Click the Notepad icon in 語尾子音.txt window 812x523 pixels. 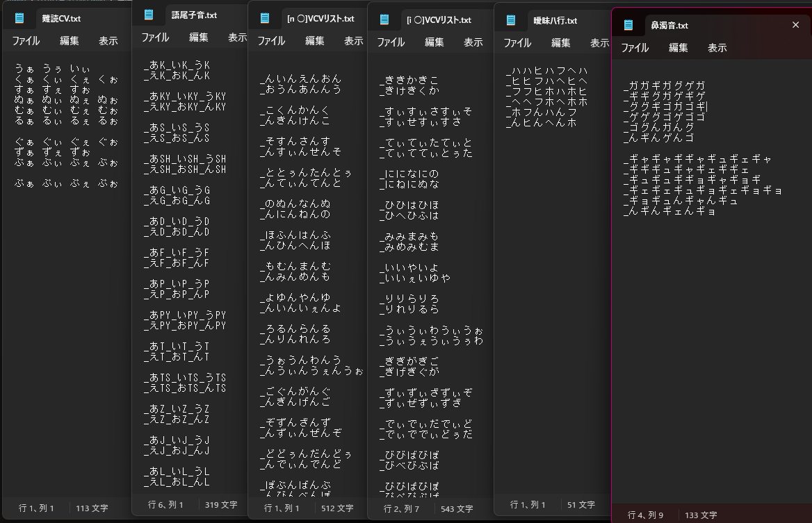pos(149,15)
